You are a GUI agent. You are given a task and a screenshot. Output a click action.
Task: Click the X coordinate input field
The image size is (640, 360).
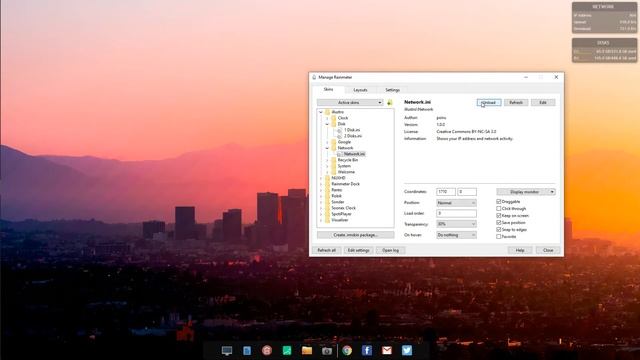coord(446,192)
